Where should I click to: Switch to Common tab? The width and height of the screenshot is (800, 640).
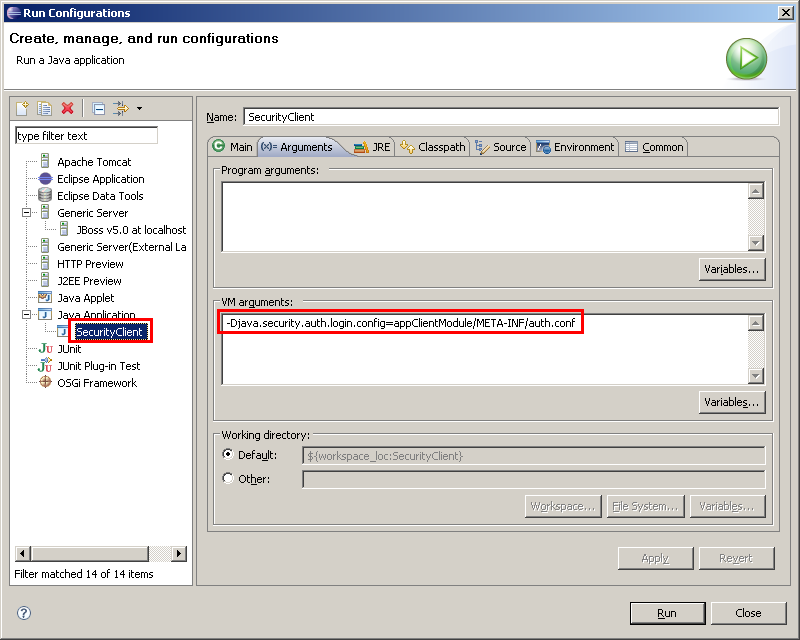coord(655,146)
